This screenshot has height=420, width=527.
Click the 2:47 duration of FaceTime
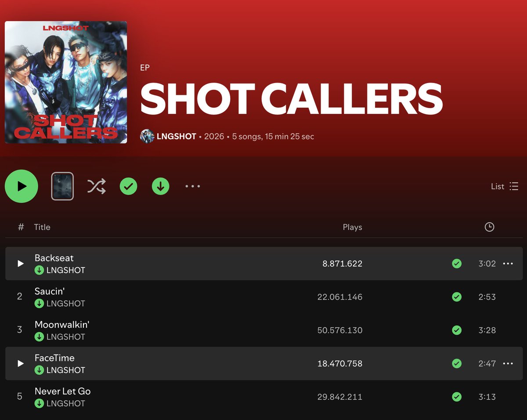(487, 364)
